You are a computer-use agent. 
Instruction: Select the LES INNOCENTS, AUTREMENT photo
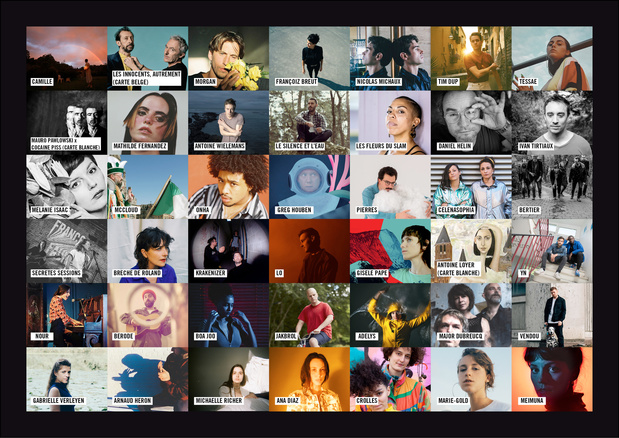click(x=148, y=58)
